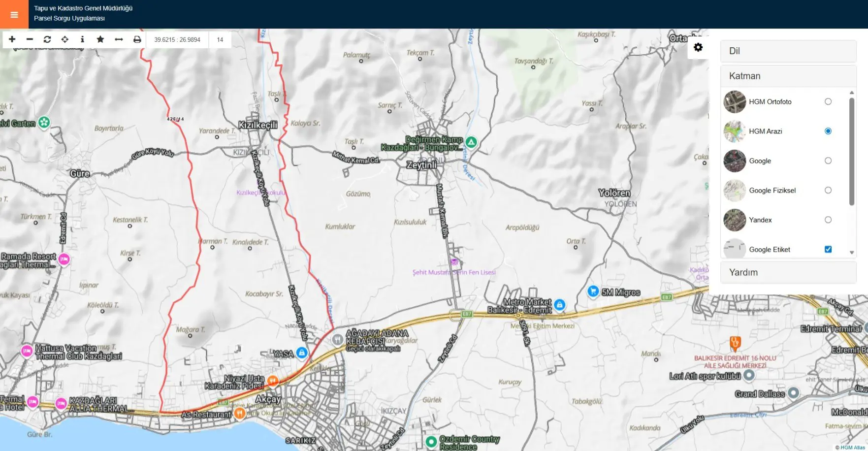Open the orange hamburger menu
This screenshot has height=451, width=868.
tap(14, 14)
